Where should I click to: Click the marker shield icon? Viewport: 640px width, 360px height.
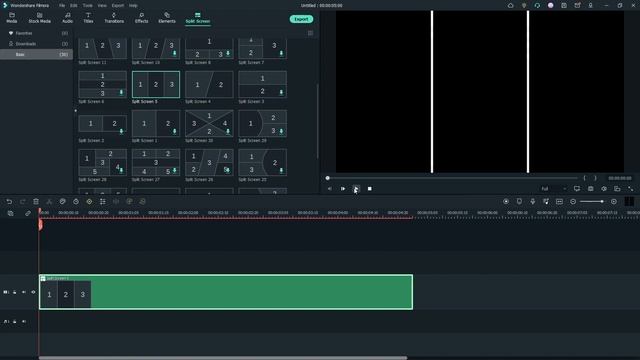519,202
